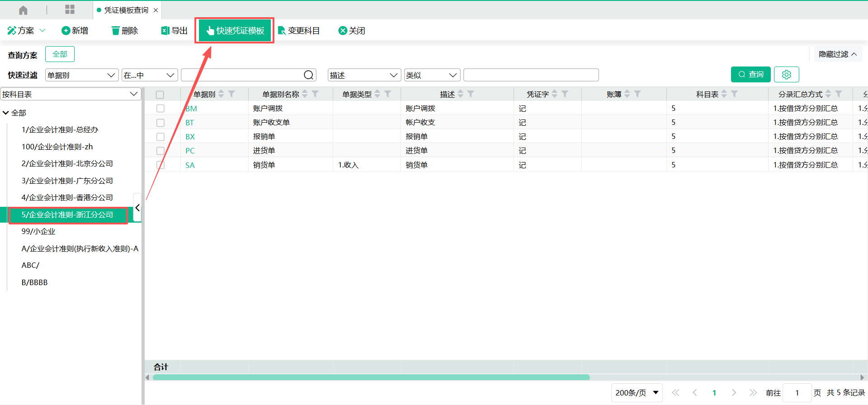The width and height of the screenshot is (868, 405).
Task: Open the 在...中 operator dropdown
Action: (150, 75)
